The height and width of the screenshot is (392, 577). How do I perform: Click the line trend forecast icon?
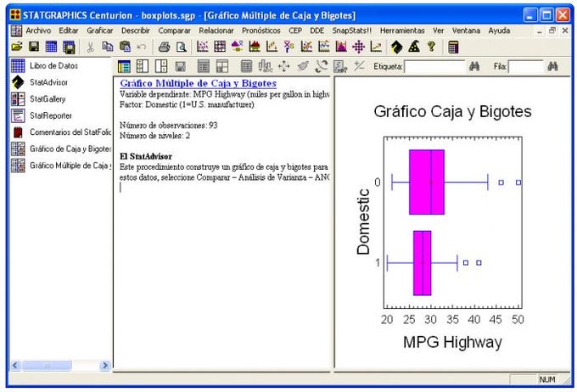(x=376, y=47)
